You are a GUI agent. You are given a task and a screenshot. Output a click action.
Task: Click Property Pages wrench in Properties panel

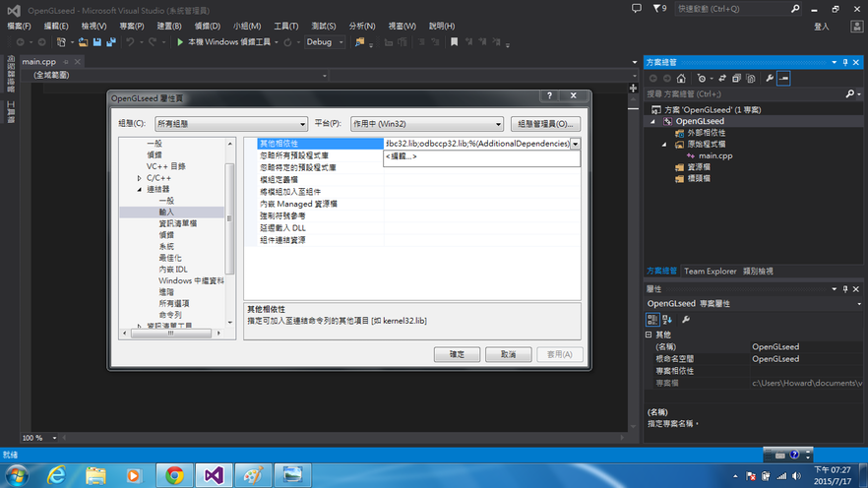point(686,319)
